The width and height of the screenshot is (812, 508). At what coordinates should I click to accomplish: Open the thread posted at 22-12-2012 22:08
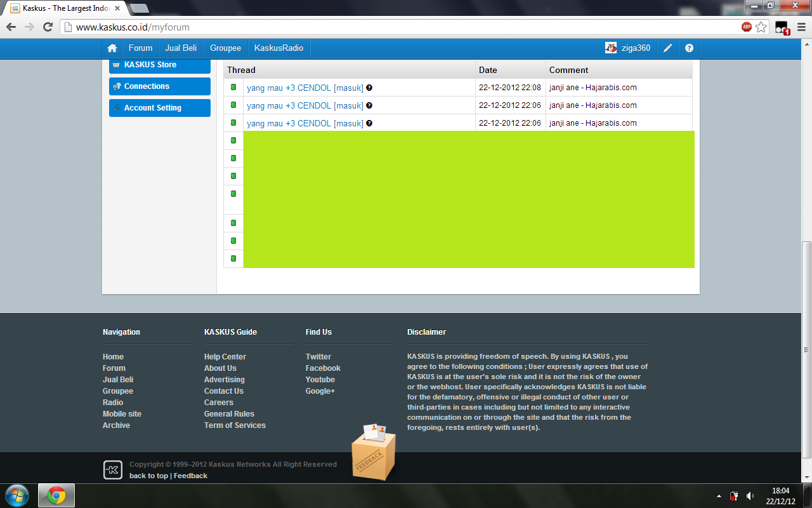(x=305, y=88)
